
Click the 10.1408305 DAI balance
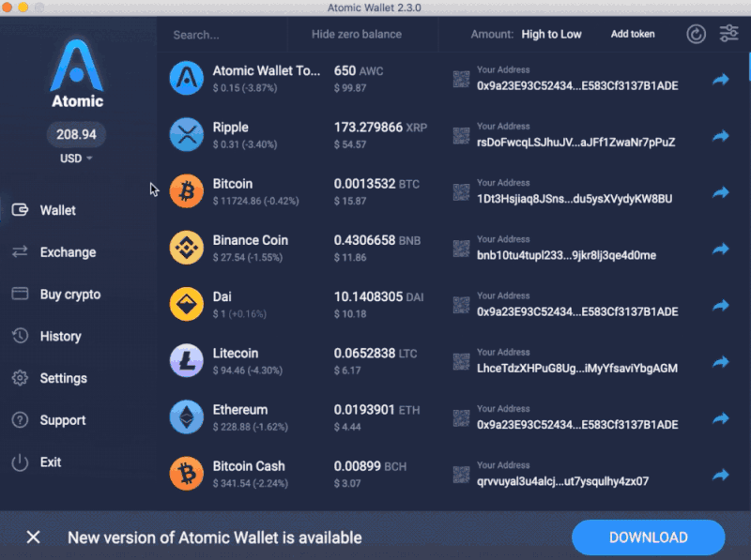378,296
